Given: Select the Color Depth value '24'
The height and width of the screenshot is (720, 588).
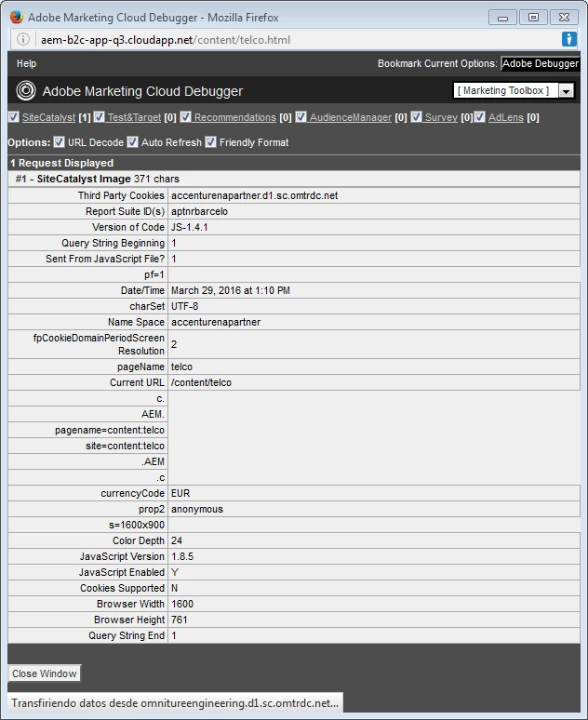Looking at the screenshot, I should (x=177, y=540).
